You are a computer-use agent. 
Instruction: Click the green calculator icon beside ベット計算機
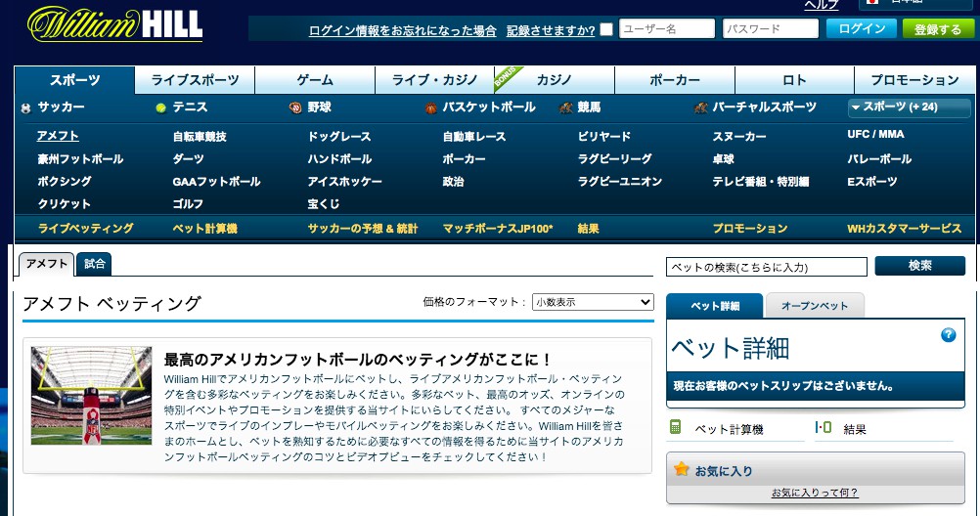point(675,427)
